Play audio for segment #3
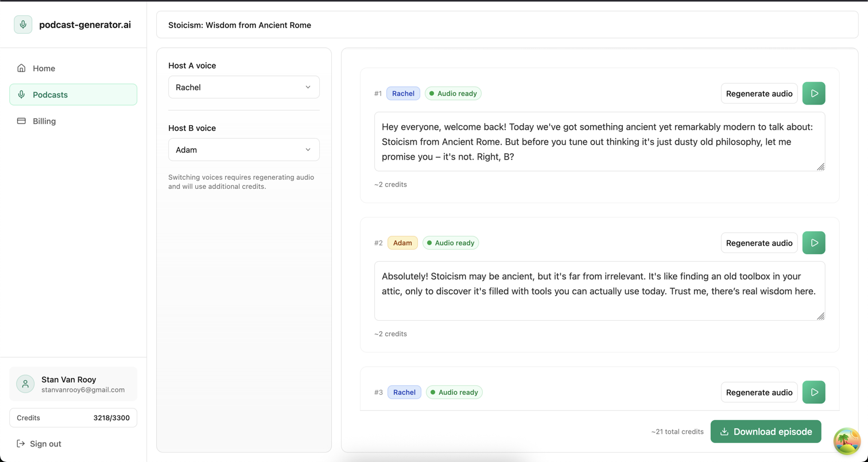Viewport: 868px width, 462px height. [x=813, y=393]
